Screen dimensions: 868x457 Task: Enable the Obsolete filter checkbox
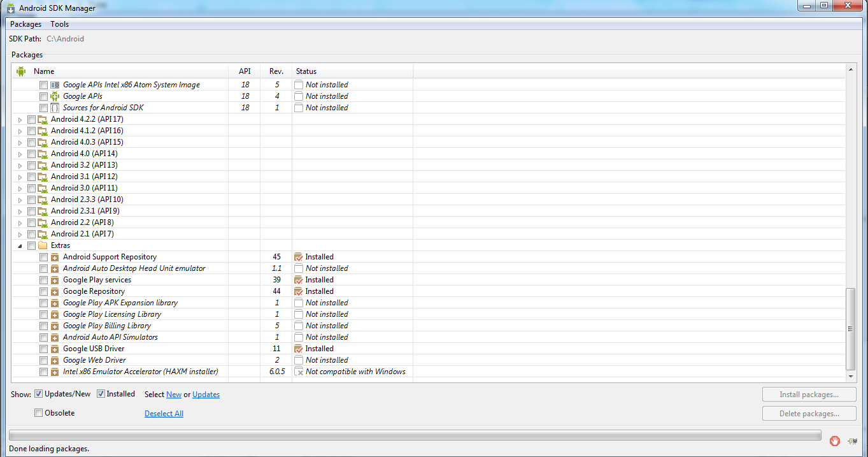[x=39, y=413]
